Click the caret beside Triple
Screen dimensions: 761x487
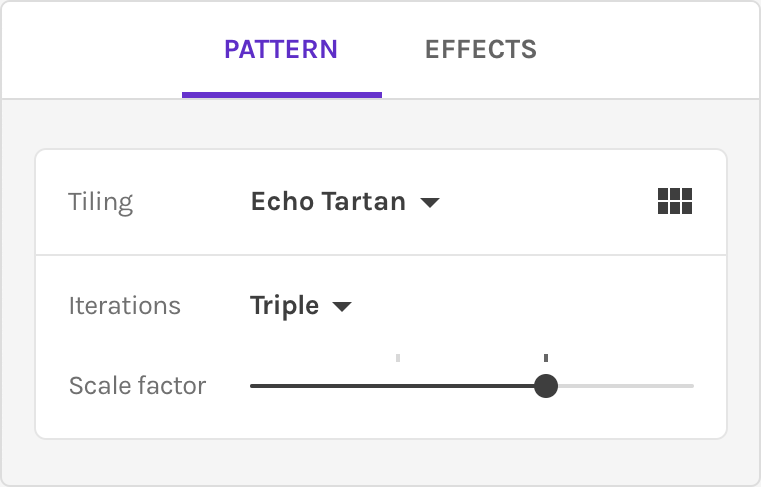(x=342, y=307)
